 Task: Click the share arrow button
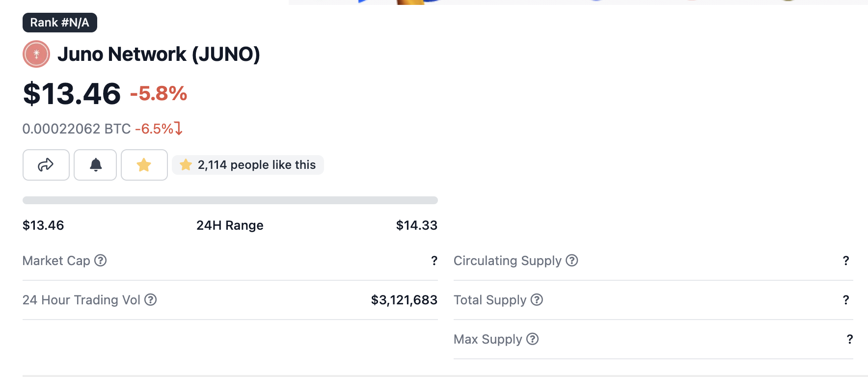tap(46, 165)
